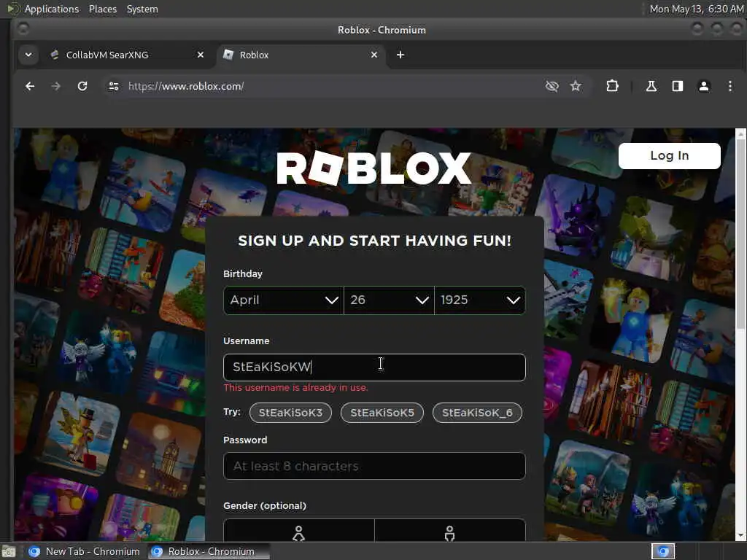Screen dimensions: 747x560
Task: Open the birthday month dropdown showing April
Action: tap(284, 300)
